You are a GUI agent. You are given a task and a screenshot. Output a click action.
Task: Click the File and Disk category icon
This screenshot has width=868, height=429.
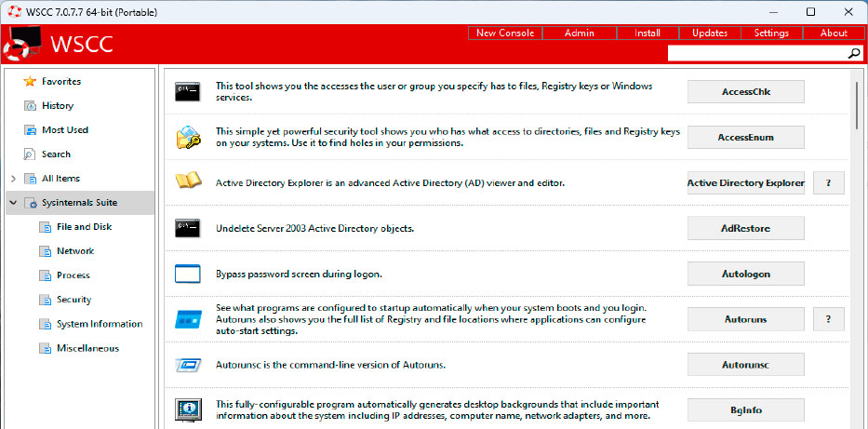(x=45, y=227)
